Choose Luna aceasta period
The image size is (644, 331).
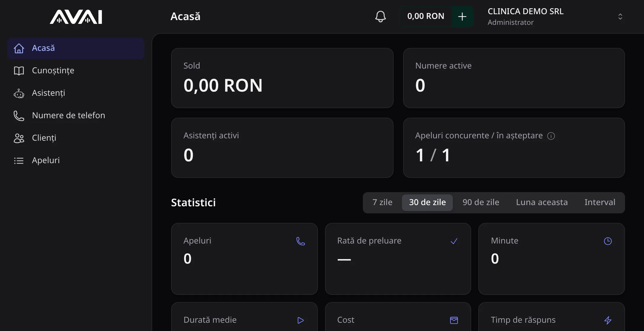tap(542, 202)
